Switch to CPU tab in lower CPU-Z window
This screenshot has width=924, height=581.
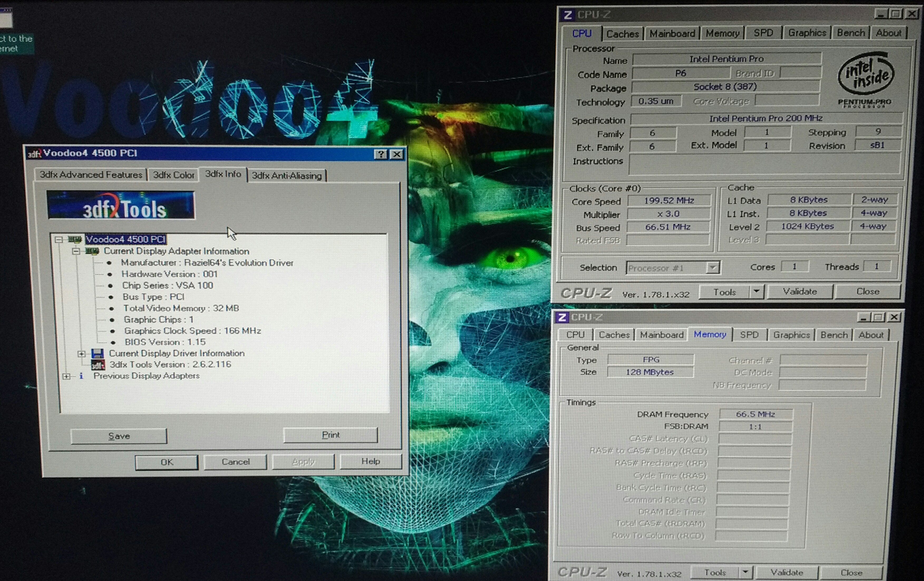point(575,335)
